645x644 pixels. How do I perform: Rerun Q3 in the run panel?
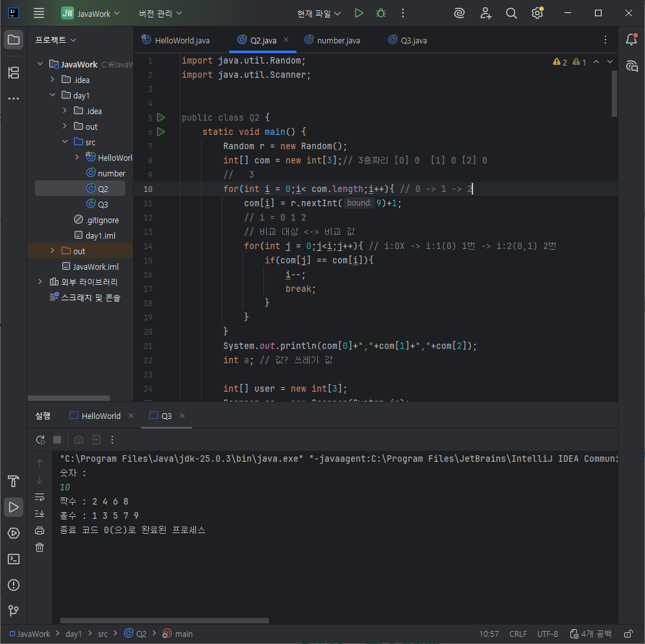pyautogui.click(x=40, y=440)
